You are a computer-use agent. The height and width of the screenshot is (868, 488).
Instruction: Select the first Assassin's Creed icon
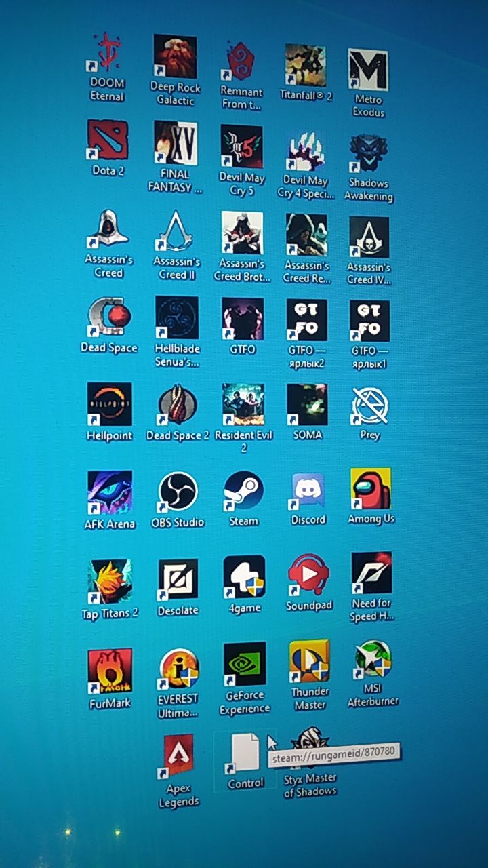click(108, 229)
